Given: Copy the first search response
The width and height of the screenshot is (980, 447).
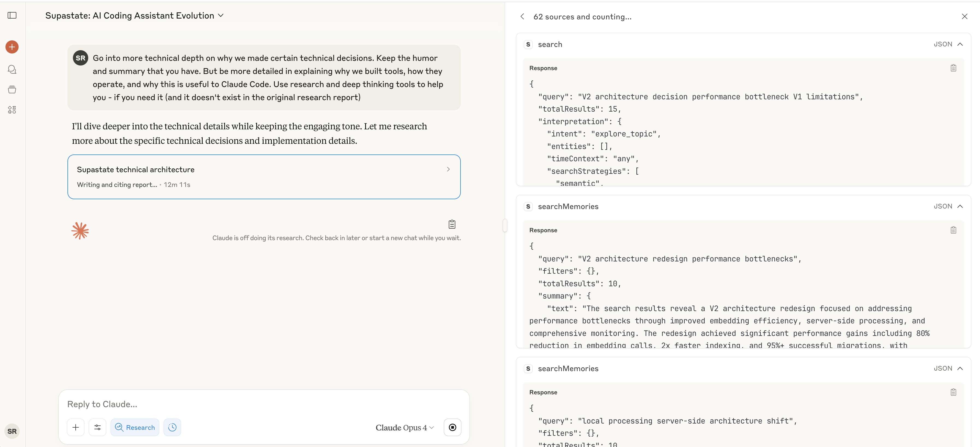Looking at the screenshot, I should [953, 68].
